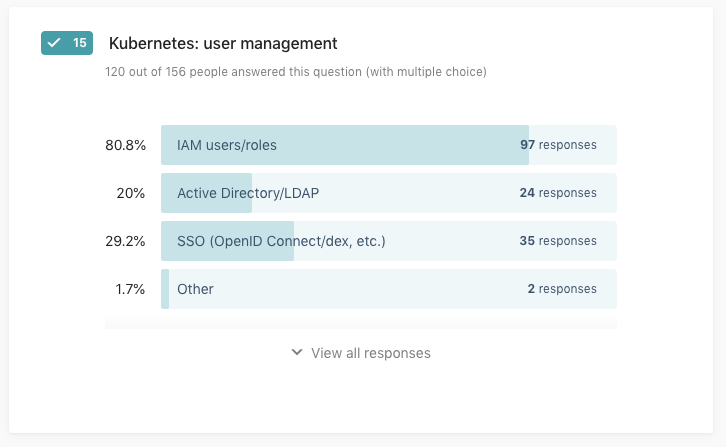
Task: Expand responses using the chevron down arrow
Action: tap(296, 353)
